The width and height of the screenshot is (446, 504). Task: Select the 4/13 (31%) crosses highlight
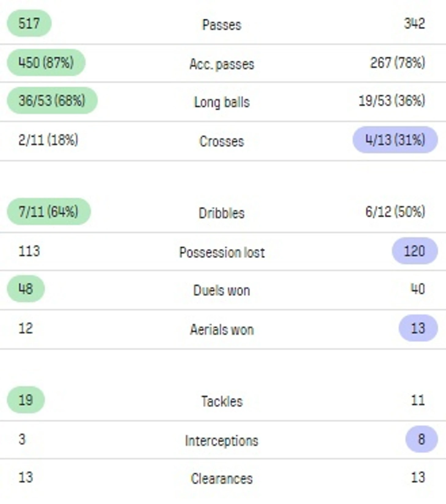[x=395, y=140]
